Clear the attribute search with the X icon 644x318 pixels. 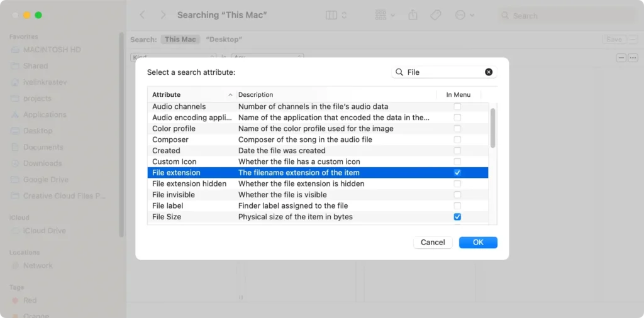pyautogui.click(x=488, y=72)
